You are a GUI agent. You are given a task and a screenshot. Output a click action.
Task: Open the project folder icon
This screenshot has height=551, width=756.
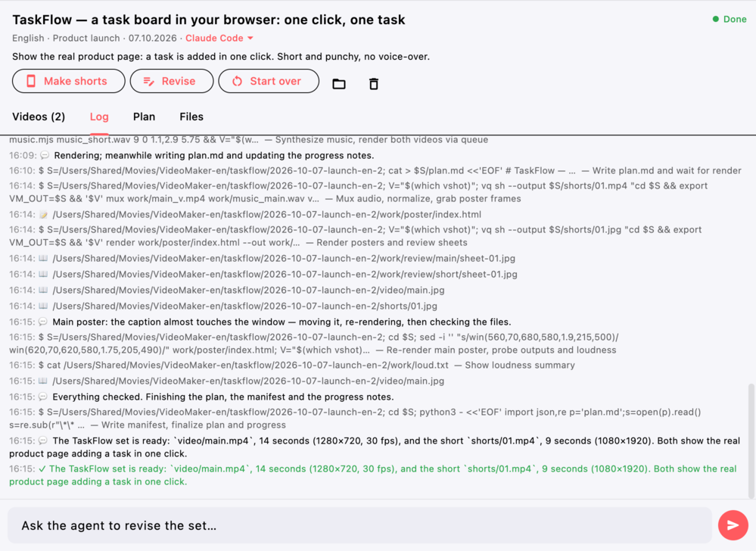point(339,84)
